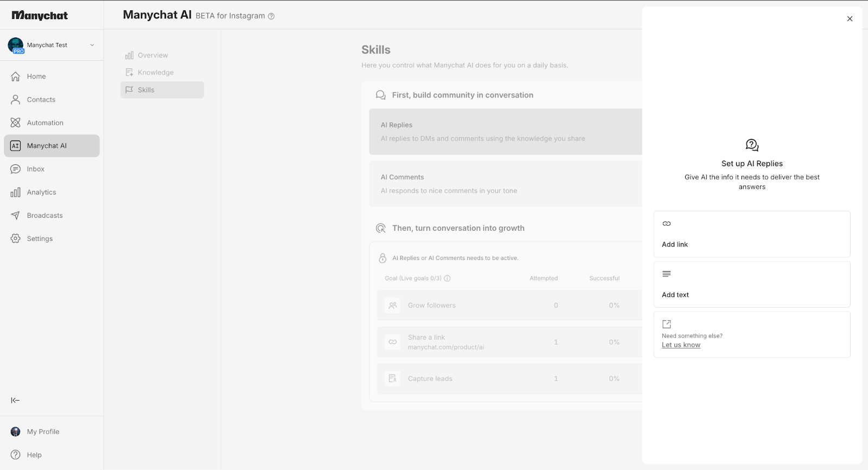Switch to the Overview tab
The width and height of the screenshot is (868, 470).
pos(152,55)
